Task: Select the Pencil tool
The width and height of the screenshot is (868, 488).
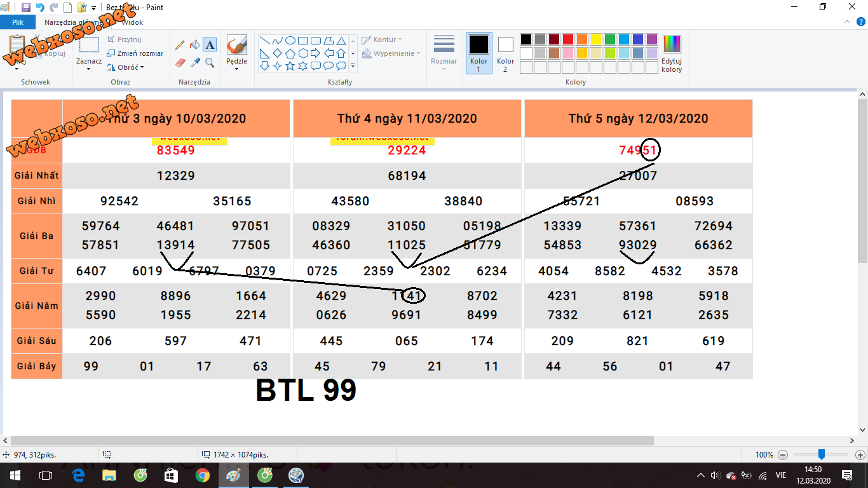Action: pos(180,45)
